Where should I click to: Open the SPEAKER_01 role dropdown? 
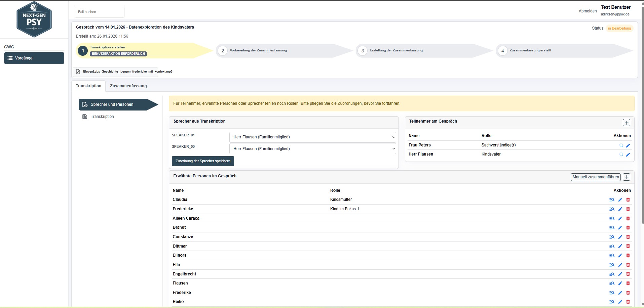312,137
